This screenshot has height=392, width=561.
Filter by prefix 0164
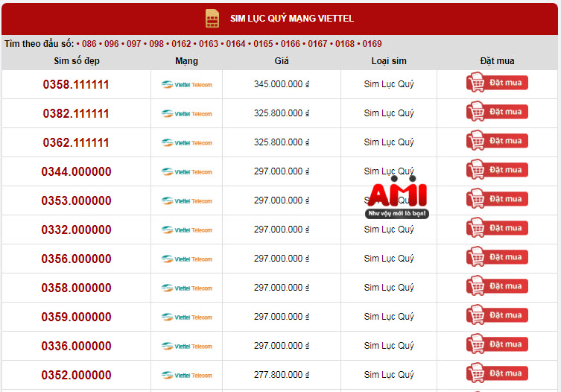point(235,44)
